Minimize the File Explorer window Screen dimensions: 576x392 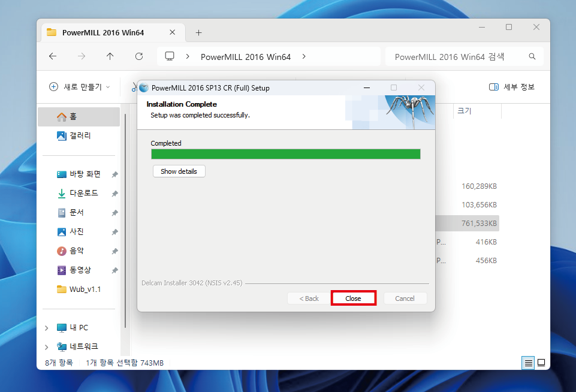(482, 27)
